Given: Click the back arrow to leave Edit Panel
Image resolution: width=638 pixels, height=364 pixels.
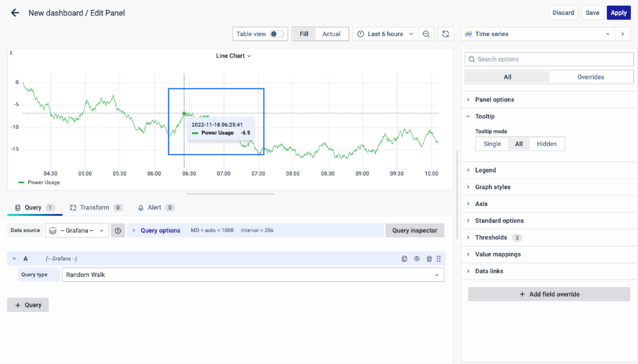Looking at the screenshot, I should (15, 13).
